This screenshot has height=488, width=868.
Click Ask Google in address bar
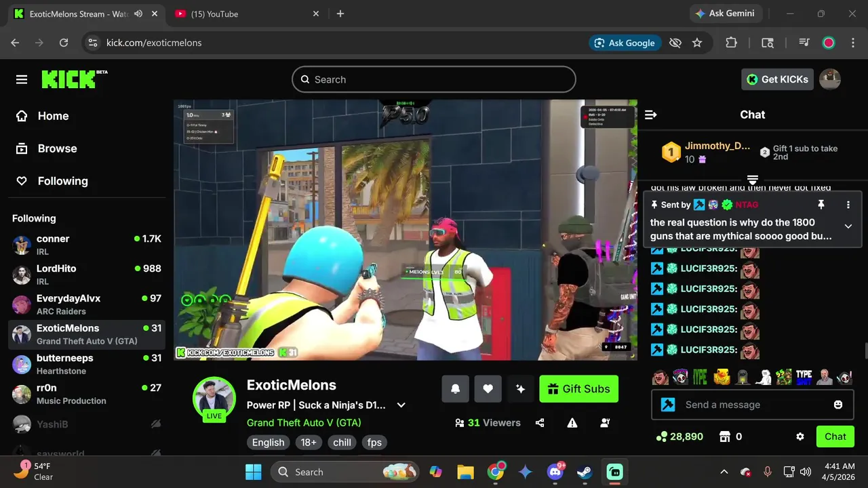coord(625,43)
